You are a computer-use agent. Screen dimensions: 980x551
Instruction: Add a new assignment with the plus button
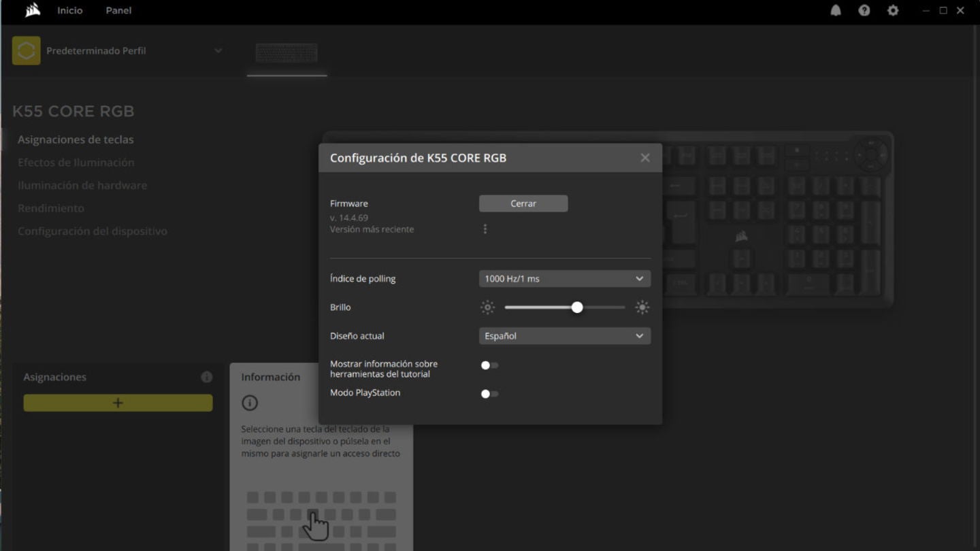point(117,403)
